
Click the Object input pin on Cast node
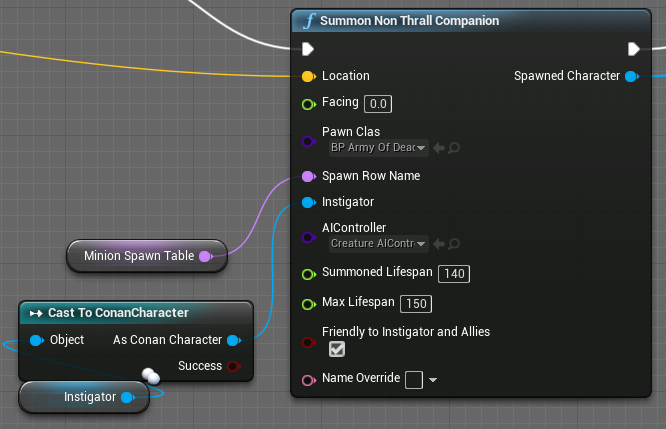click(37, 340)
